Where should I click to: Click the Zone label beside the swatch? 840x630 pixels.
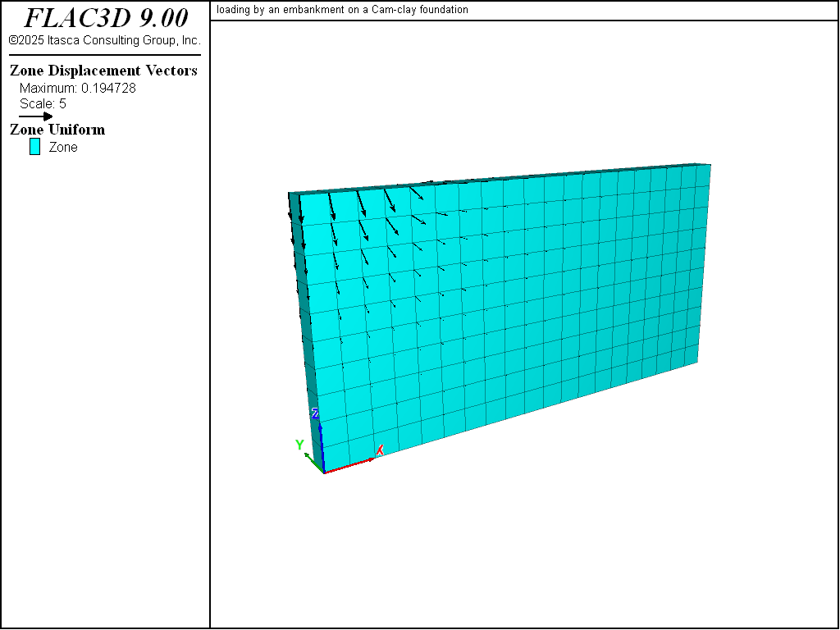[x=63, y=148]
